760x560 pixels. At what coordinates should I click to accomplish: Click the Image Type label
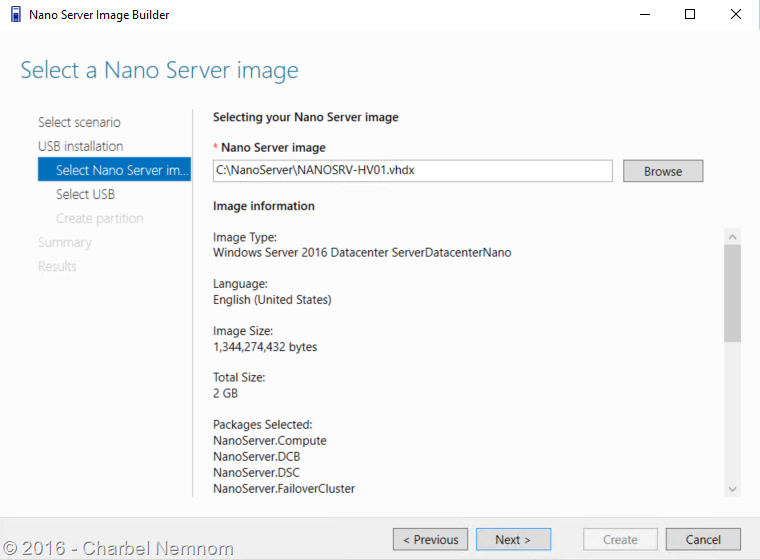tap(245, 237)
